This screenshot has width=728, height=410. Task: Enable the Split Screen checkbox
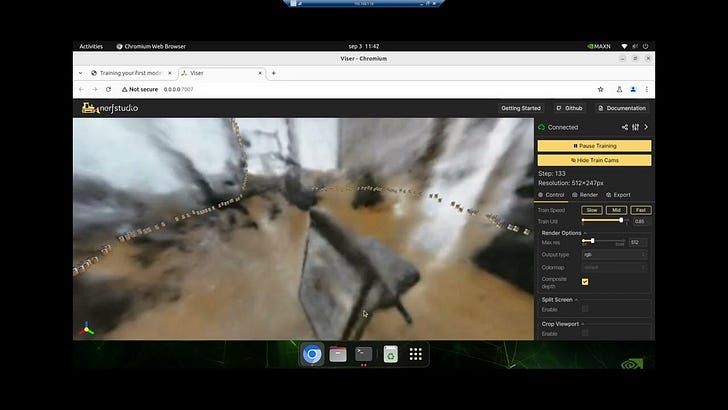pos(585,309)
